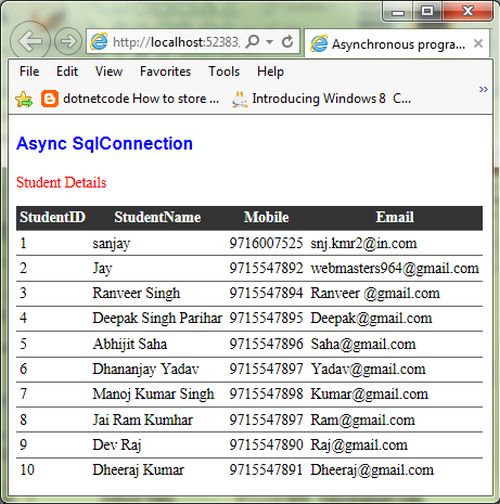Click the mobile number 9715547894
500x504 pixels.
click(266, 293)
